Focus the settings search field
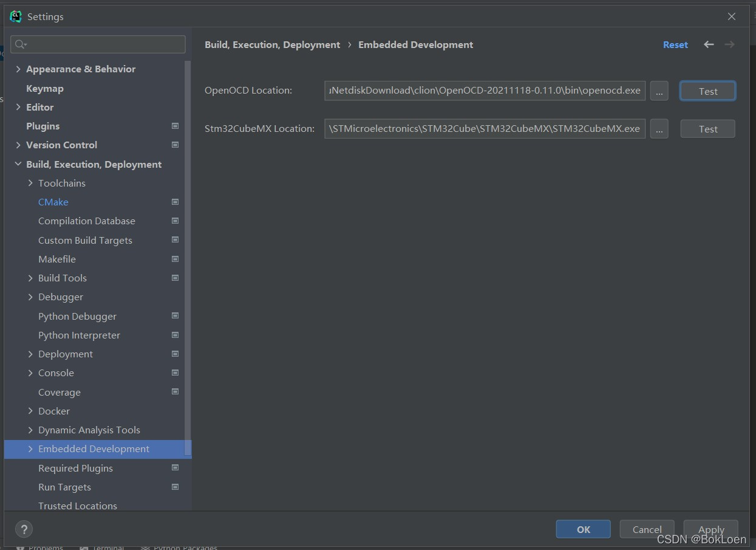This screenshot has width=756, height=550. click(x=98, y=44)
